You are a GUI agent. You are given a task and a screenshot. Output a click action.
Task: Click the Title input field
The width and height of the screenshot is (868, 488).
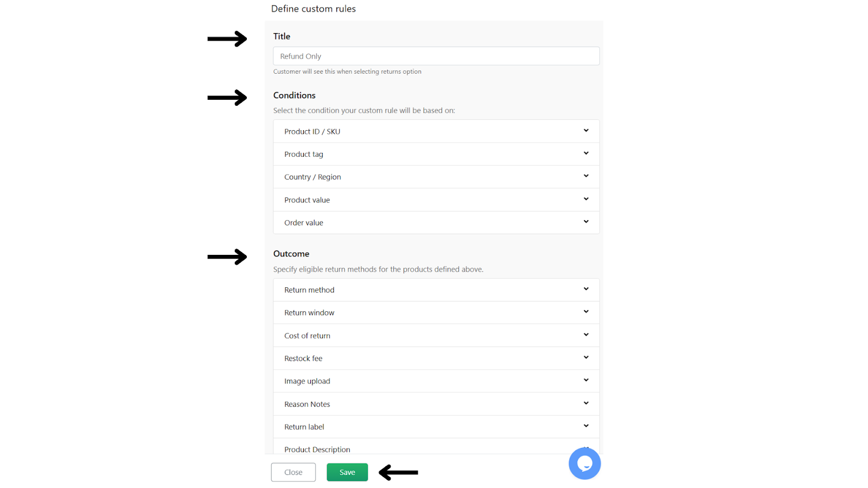tap(436, 56)
